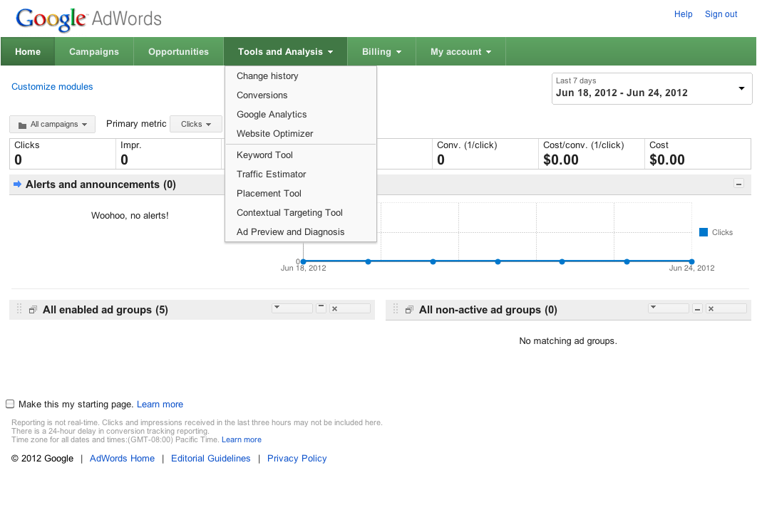Open the Privacy Policy link

click(297, 459)
